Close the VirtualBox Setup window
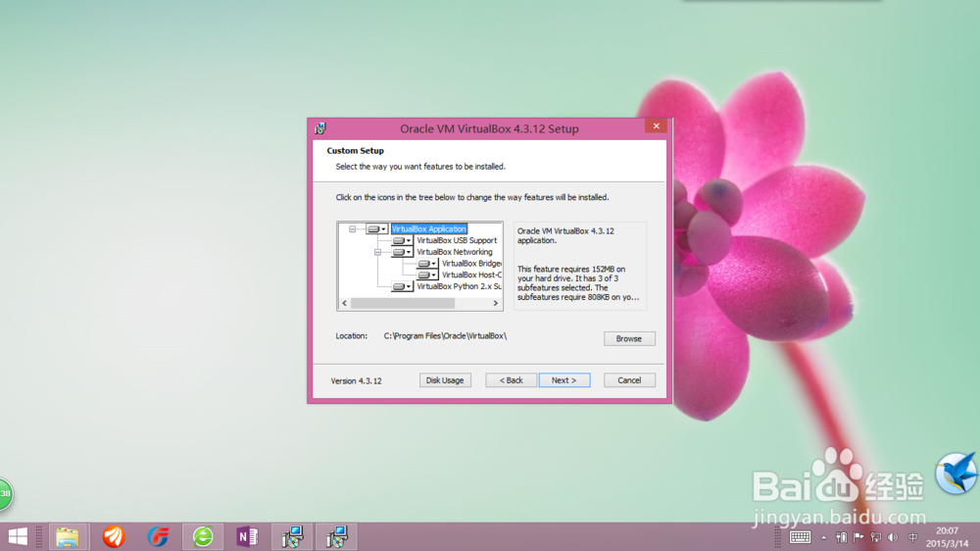Image resolution: width=980 pixels, height=551 pixels. pos(657,125)
